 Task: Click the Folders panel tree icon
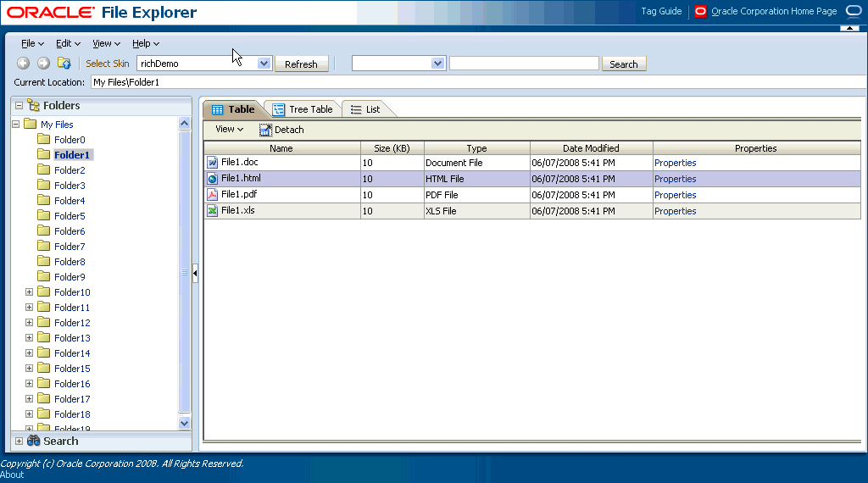click(x=34, y=105)
